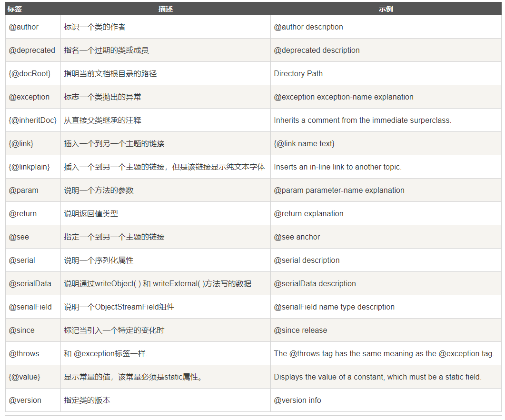Select the @deprecated tag cell
Image resolution: width=505 pixels, height=420 pixels.
coord(32,50)
